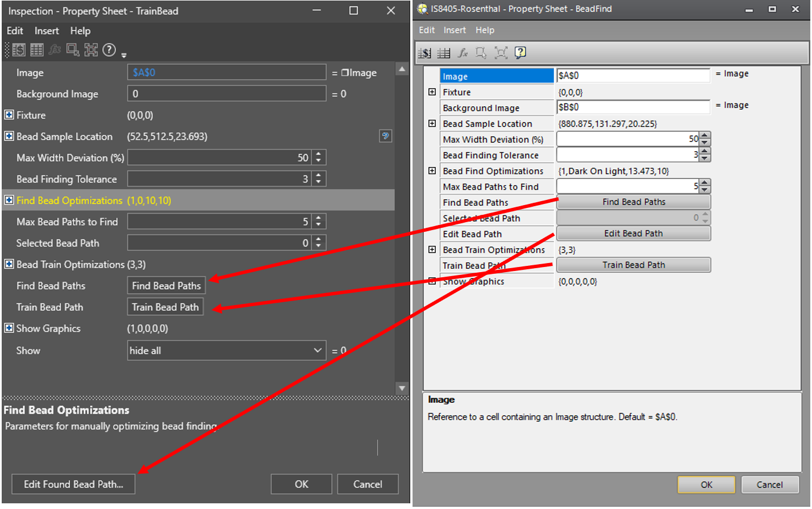Expand Bead Sample Location in the BeadFind sheet
The image size is (812, 509).
(432, 123)
